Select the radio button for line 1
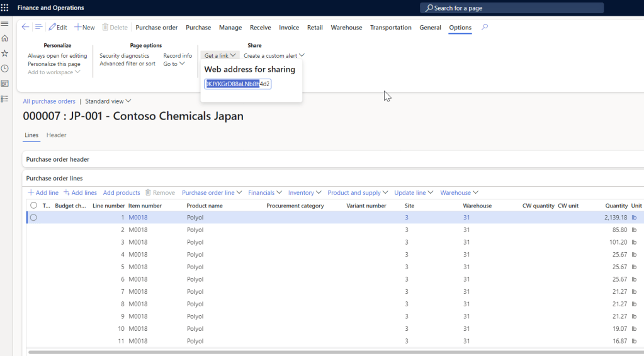Image resolution: width=644 pixels, height=356 pixels. coord(33,218)
